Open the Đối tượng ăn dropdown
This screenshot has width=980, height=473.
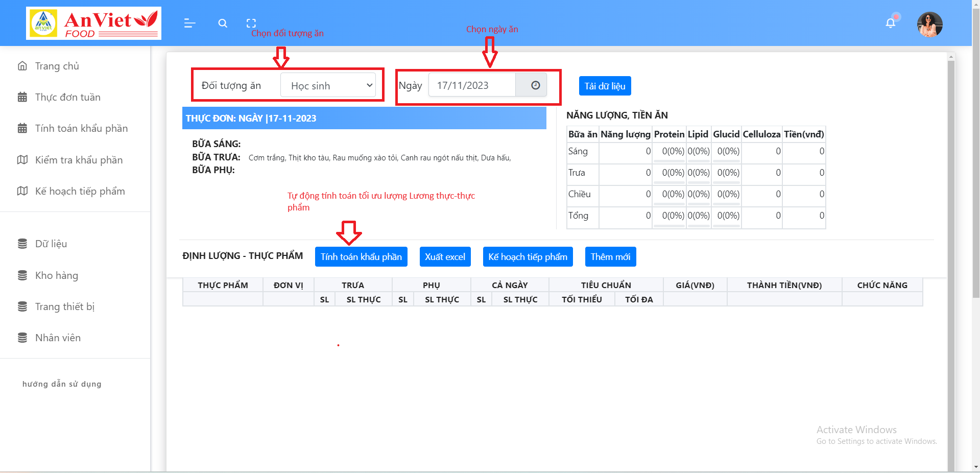pyautogui.click(x=329, y=85)
